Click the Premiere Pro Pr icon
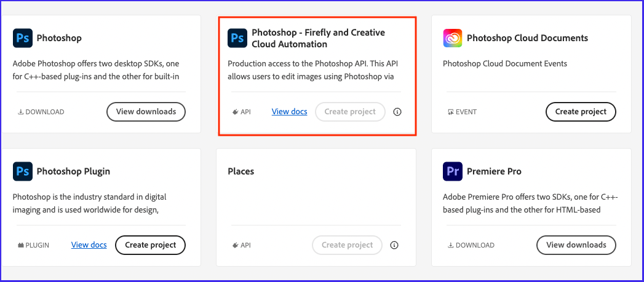Image resolution: width=644 pixels, height=282 pixels. coord(453,171)
